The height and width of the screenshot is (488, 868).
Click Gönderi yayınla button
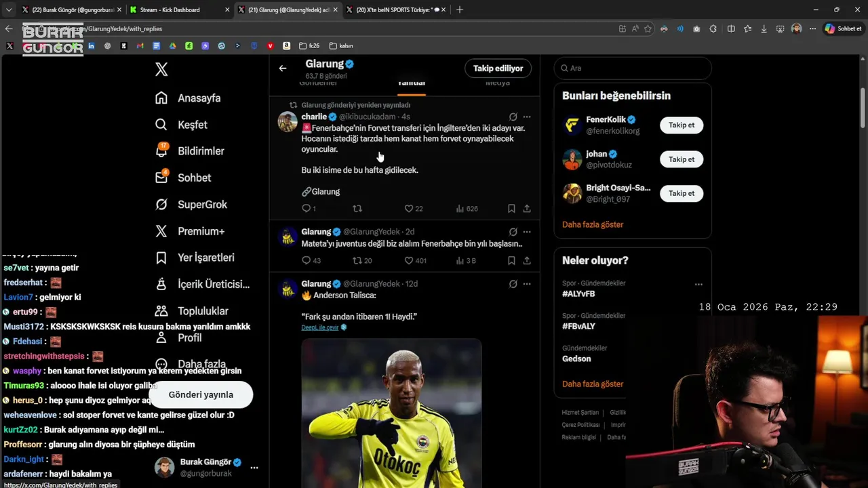pyautogui.click(x=201, y=394)
